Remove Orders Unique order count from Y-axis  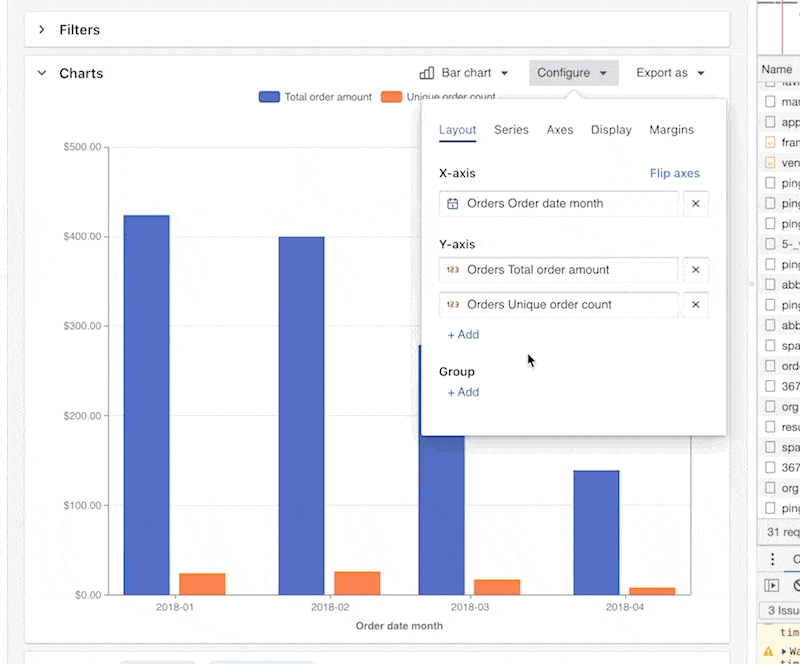695,304
